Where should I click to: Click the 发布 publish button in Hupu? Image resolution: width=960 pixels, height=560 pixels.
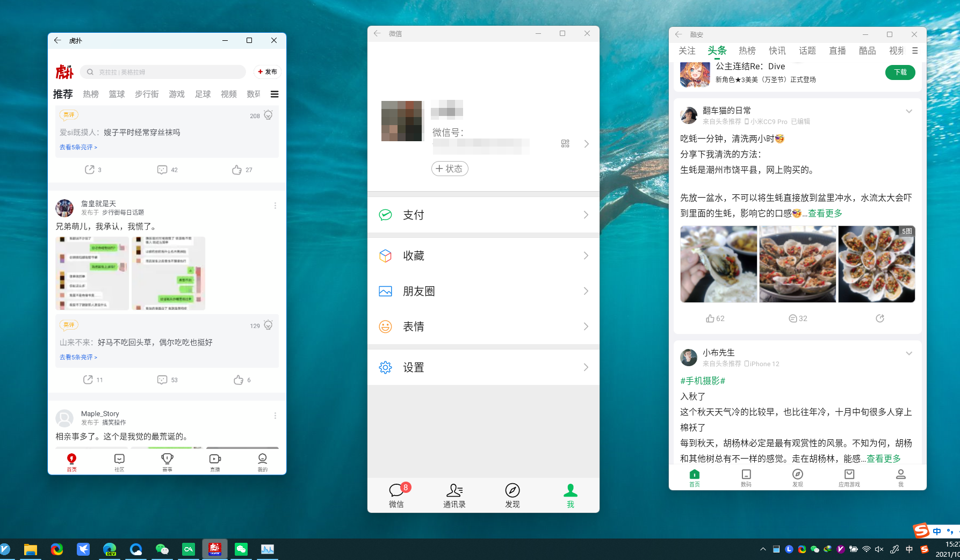click(x=268, y=72)
